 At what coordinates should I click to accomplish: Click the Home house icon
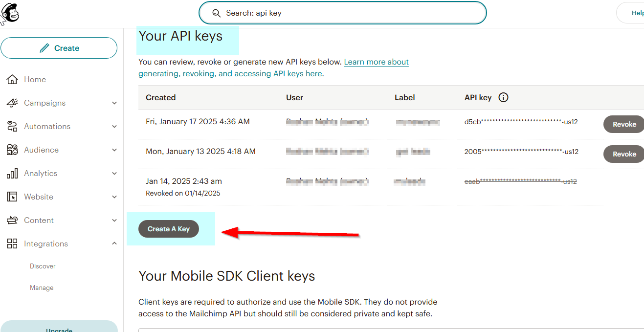pyautogui.click(x=12, y=79)
